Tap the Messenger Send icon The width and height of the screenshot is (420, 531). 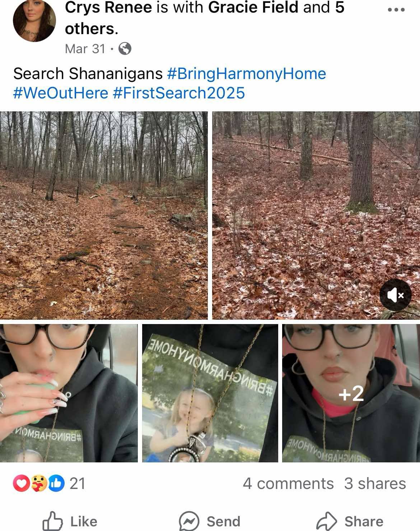[189, 521]
